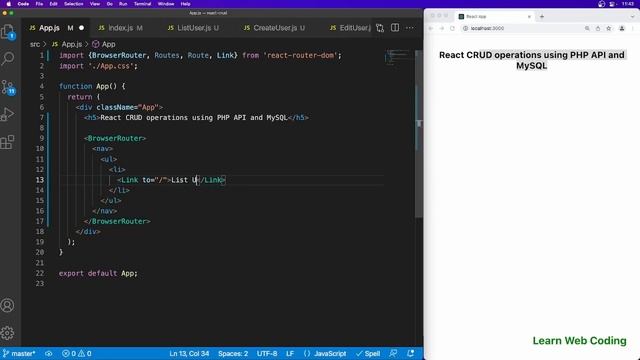Click the feedback icon in status bar
The image size is (640, 360).
(393, 353)
